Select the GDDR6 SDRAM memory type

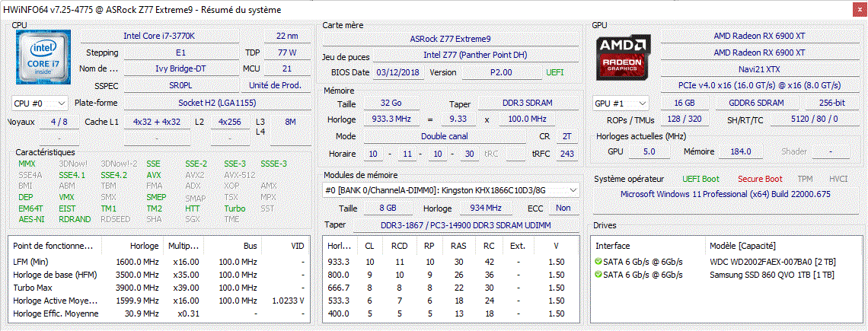pyautogui.click(x=757, y=103)
